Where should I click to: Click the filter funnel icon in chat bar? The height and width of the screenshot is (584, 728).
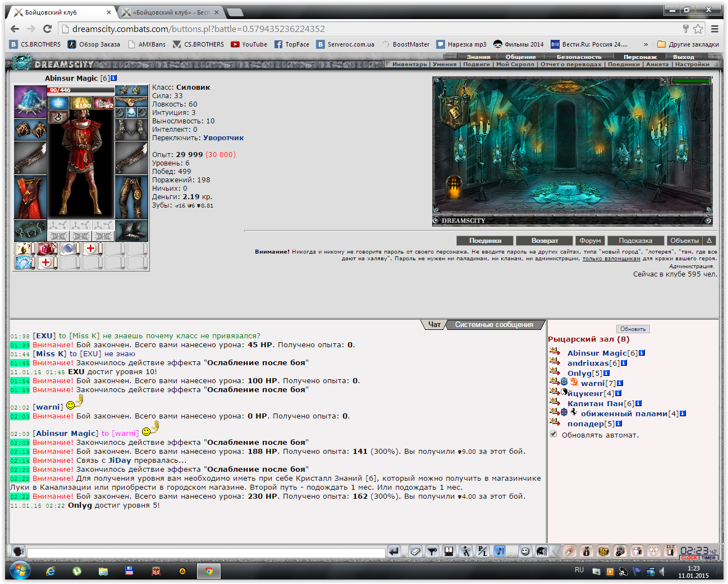click(432, 551)
